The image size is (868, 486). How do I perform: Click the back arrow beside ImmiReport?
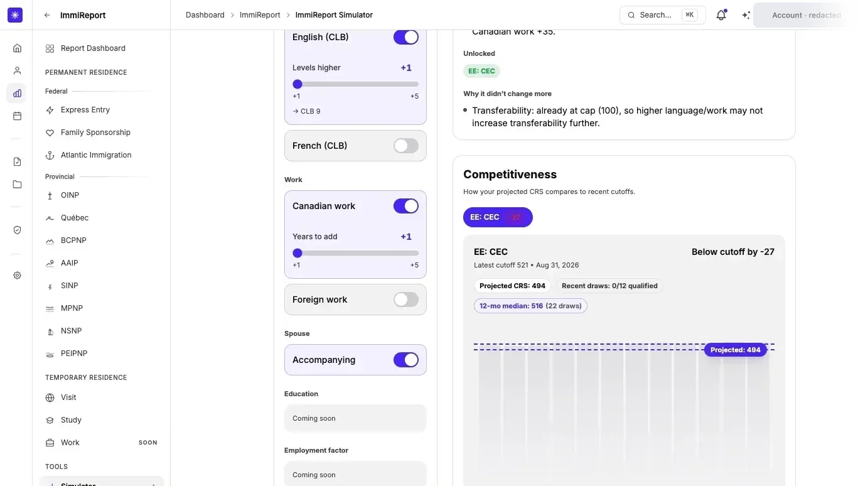[47, 15]
